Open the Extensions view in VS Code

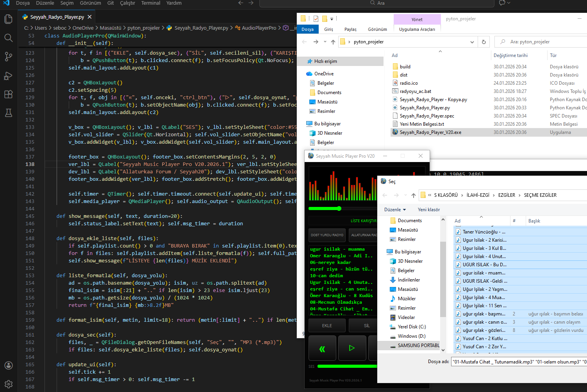(x=8, y=94)
